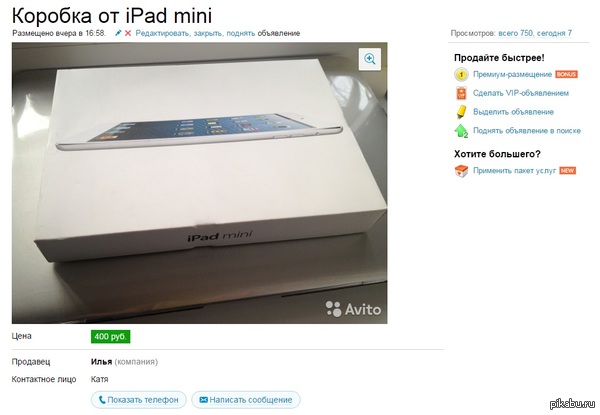Click the gold coin premium placement icon
Screen dimensions: 600x415
pyautogui.click(x=461, y=75)
